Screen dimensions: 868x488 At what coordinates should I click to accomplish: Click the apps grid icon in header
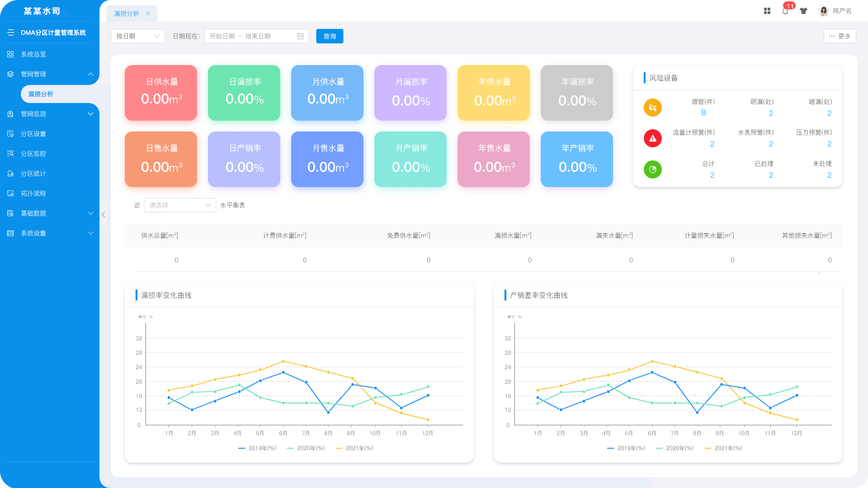pos(767,11)
